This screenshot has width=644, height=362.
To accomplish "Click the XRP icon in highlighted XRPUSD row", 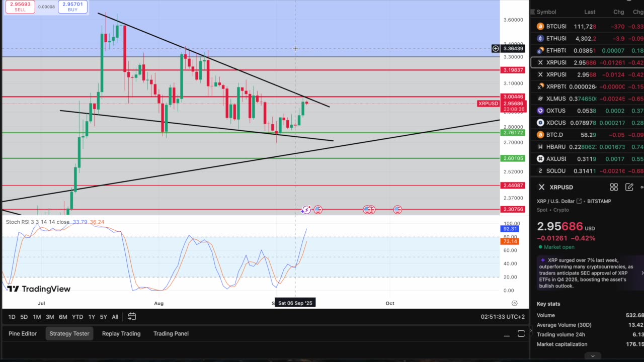I will pos(540,62).
